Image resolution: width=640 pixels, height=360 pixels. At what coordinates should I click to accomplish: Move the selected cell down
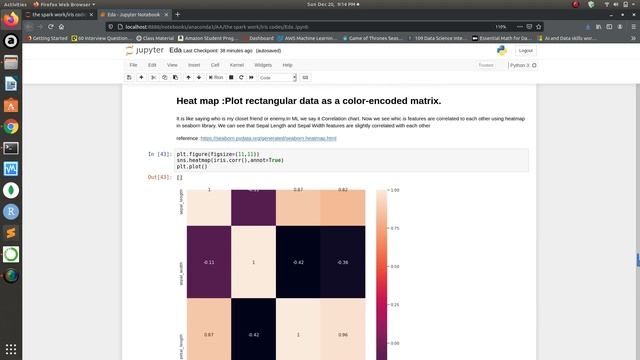pos(199,78)
